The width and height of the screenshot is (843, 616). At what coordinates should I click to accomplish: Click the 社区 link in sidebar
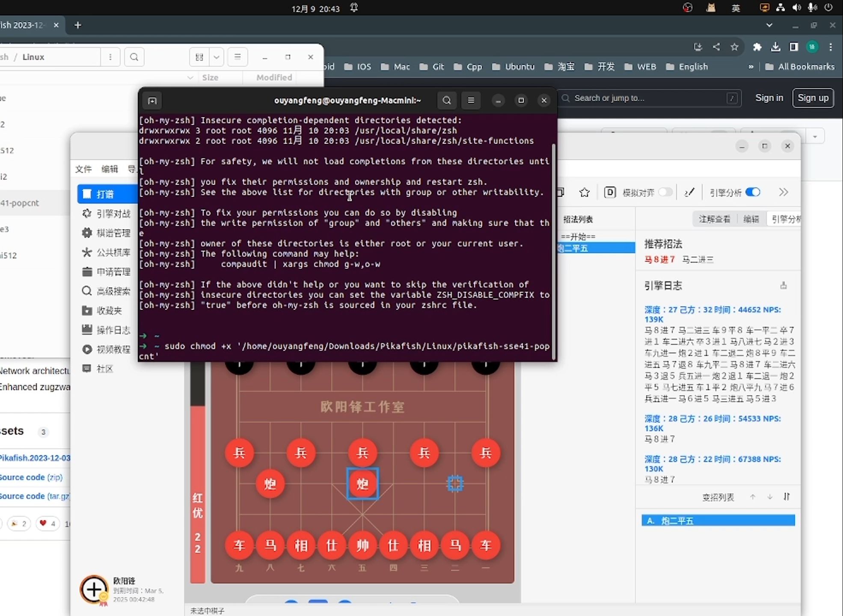click(x=104, y=369)
